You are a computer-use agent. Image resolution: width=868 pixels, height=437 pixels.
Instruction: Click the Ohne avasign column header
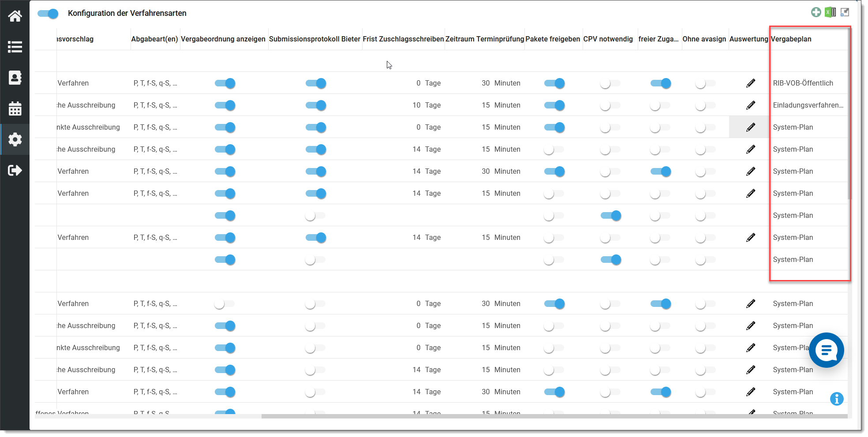[704, 39]
